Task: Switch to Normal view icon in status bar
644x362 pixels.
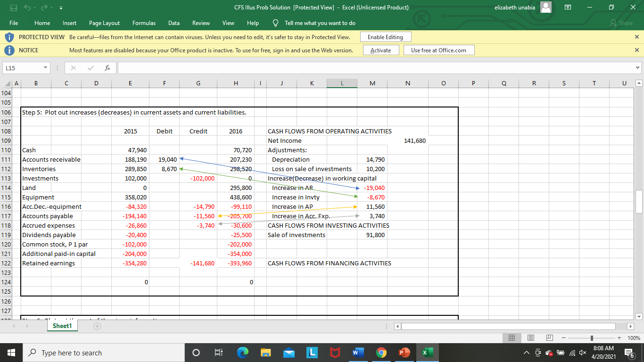Action: [x=512, y=337]
